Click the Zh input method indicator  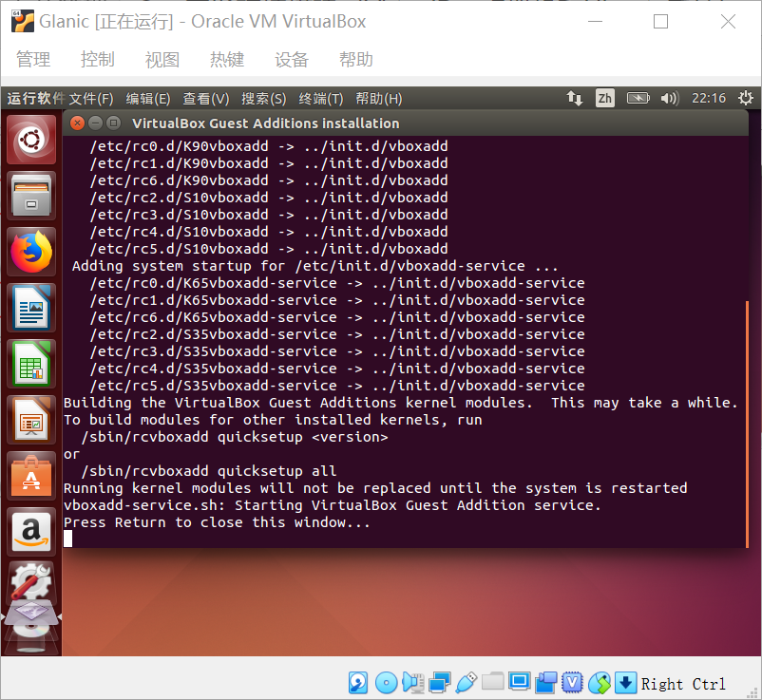pos(604,99)
